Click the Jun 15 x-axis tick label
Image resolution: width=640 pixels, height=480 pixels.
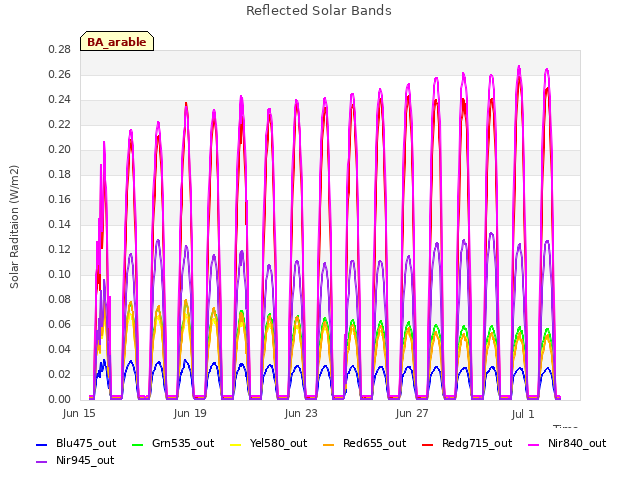pos(79,413)
